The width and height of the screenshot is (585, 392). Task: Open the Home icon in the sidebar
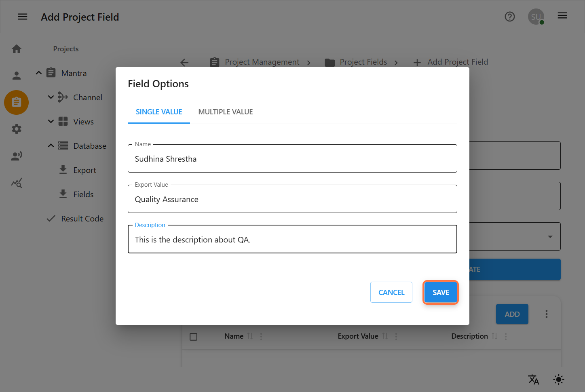tap(16, 48)
